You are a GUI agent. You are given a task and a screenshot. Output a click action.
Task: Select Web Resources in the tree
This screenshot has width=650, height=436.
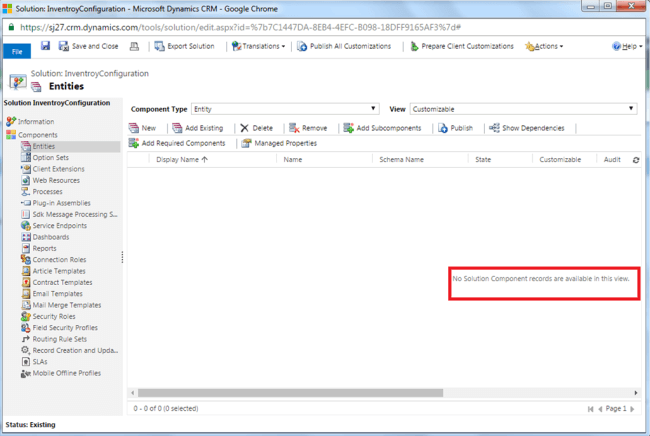pos(51,180)
